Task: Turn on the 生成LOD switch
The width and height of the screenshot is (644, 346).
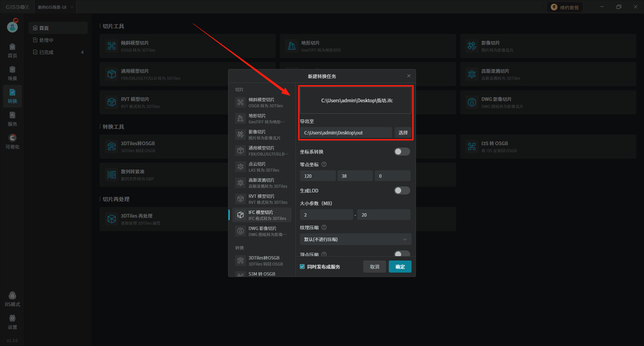Action: 402,191
